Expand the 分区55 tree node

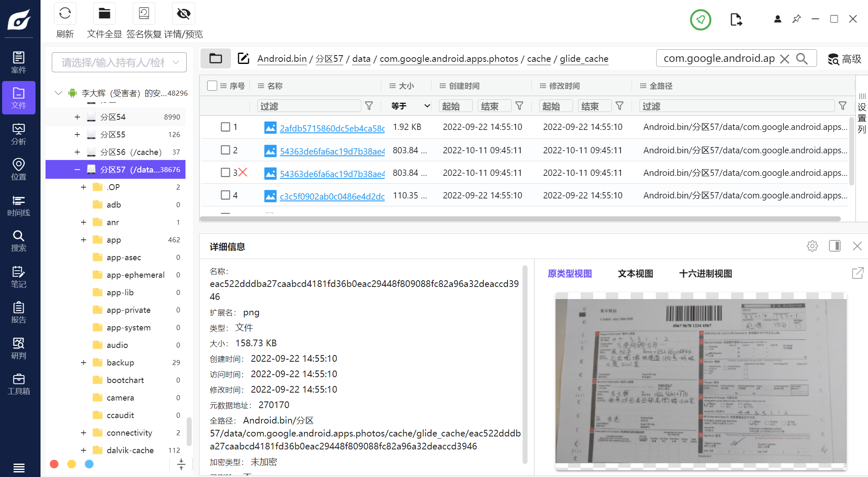(77, 134)
